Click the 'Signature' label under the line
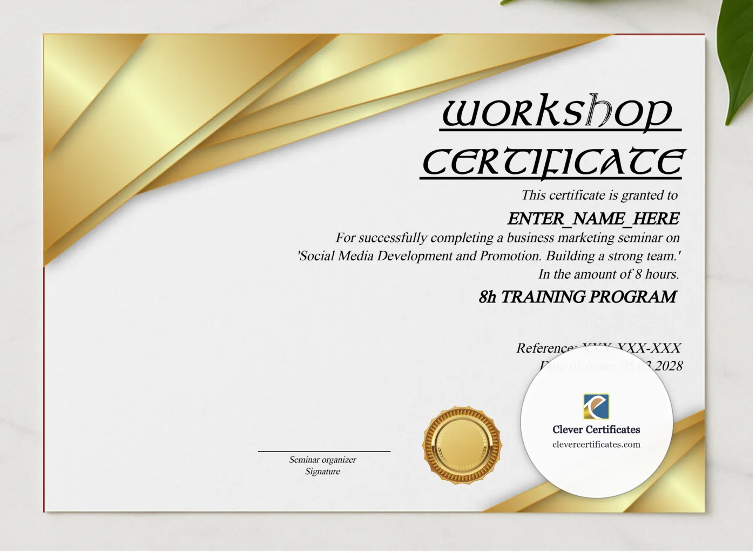This screenshot has width=756, height=553. (x=322, y=471)
